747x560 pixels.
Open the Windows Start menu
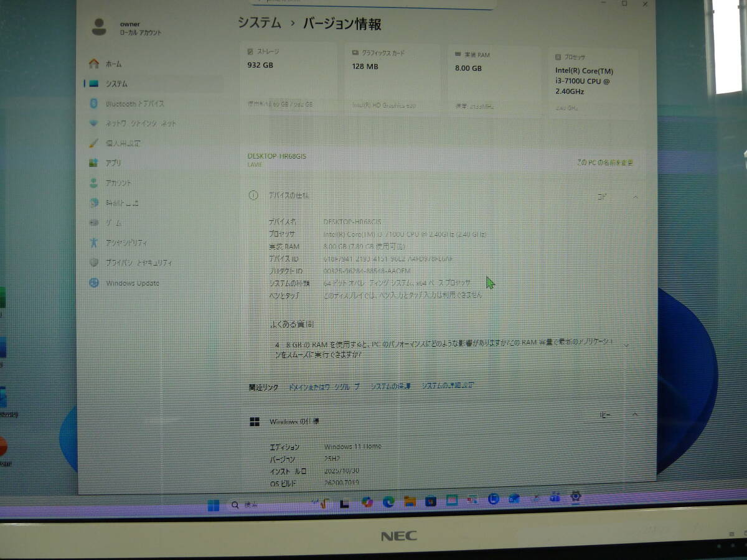tap(214, 505)
